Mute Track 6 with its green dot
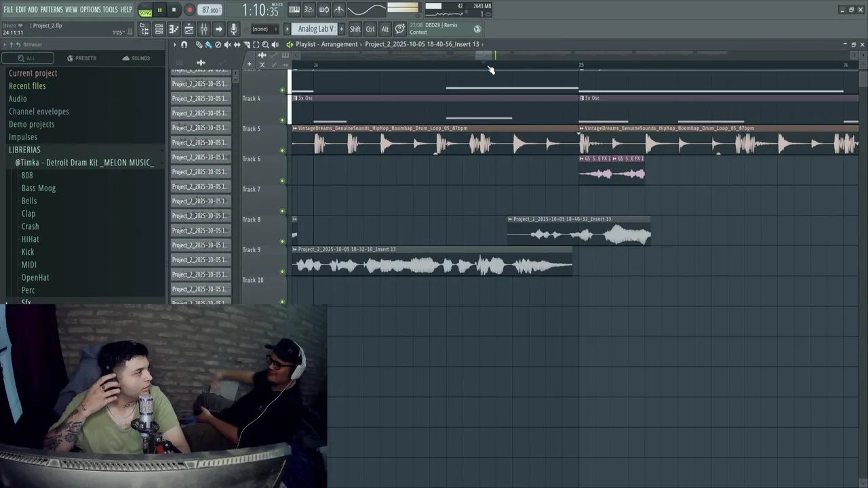This screenshot has width=868, height=488. [283, 181]
